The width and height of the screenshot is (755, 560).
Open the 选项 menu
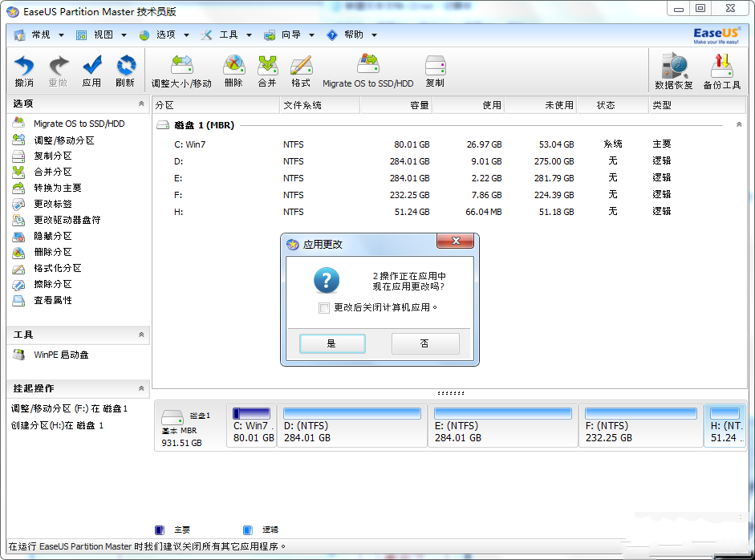[x=164, y=34]
